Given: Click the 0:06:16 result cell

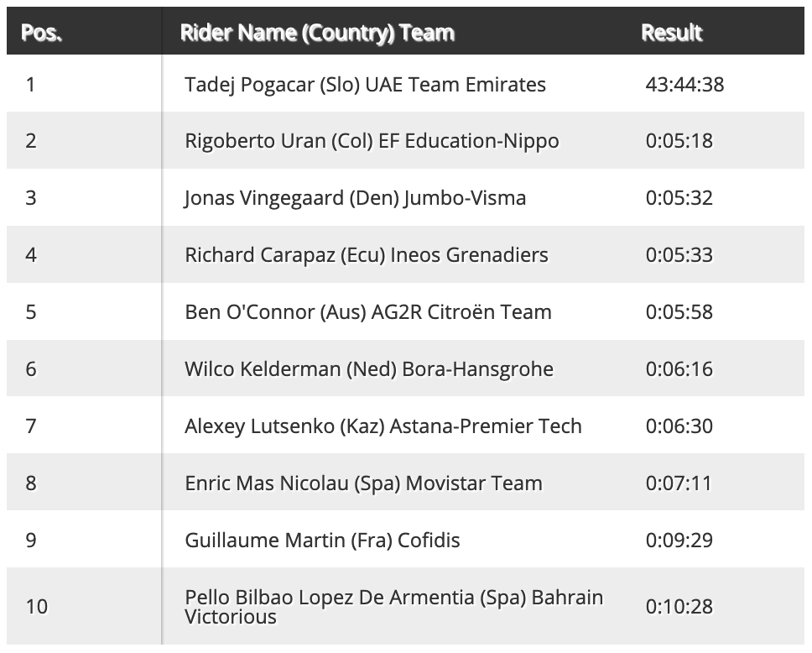Looking at the screenshot, I should coord(679,369).
